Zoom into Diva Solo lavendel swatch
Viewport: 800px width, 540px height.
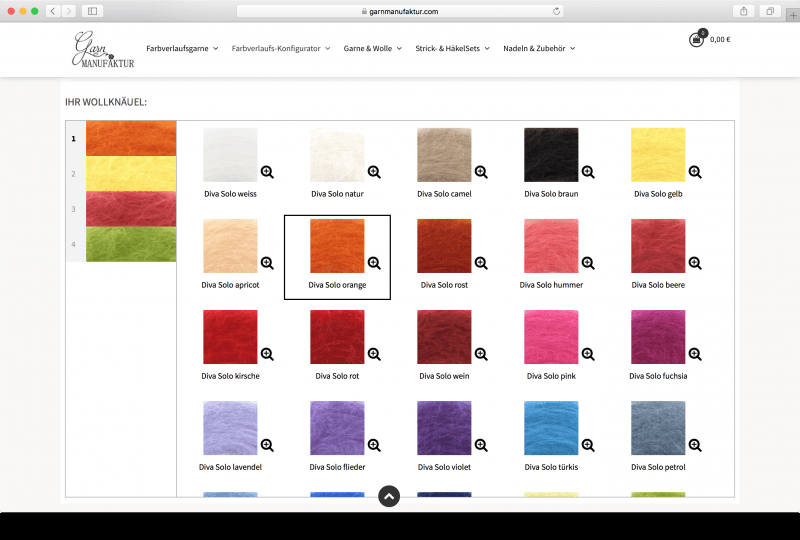[267, 445]
